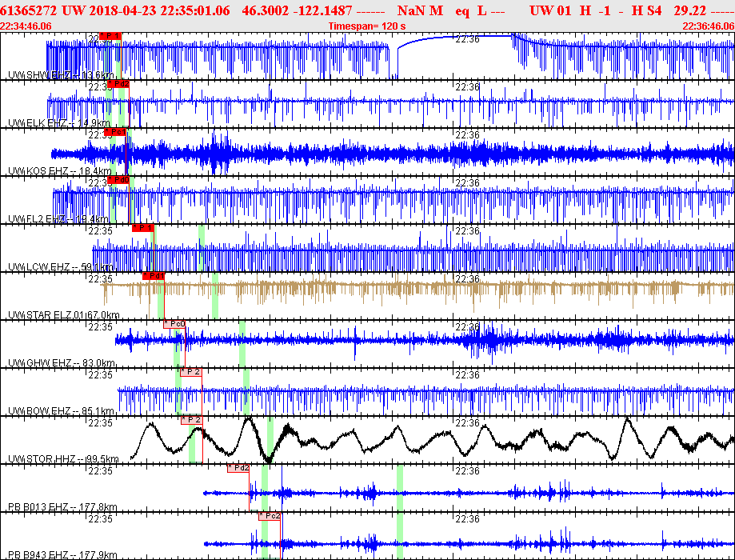Image resolution: width=735 pixels, height=560 pixels.
Task: Click the 29.22 value in header
Action: 691,10
